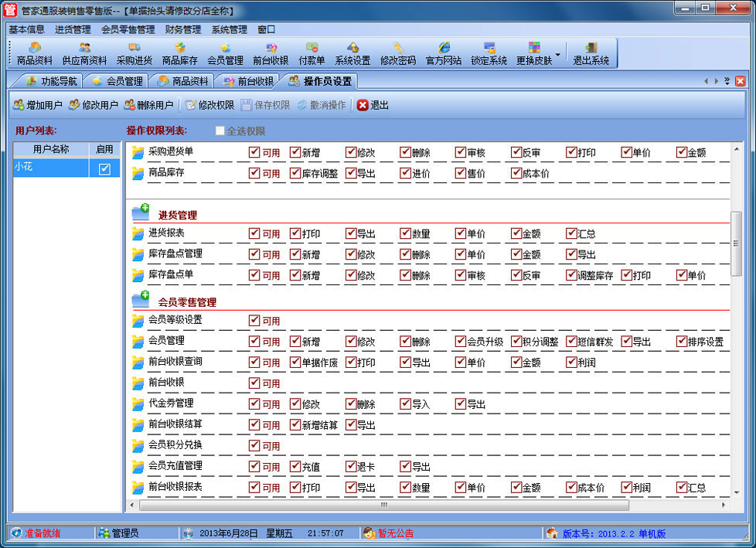This screenshot has height=548, width=756.
Task: Click the 退出系统 toolbar icon
Action: pyautogui.click(x=591, y=53)
